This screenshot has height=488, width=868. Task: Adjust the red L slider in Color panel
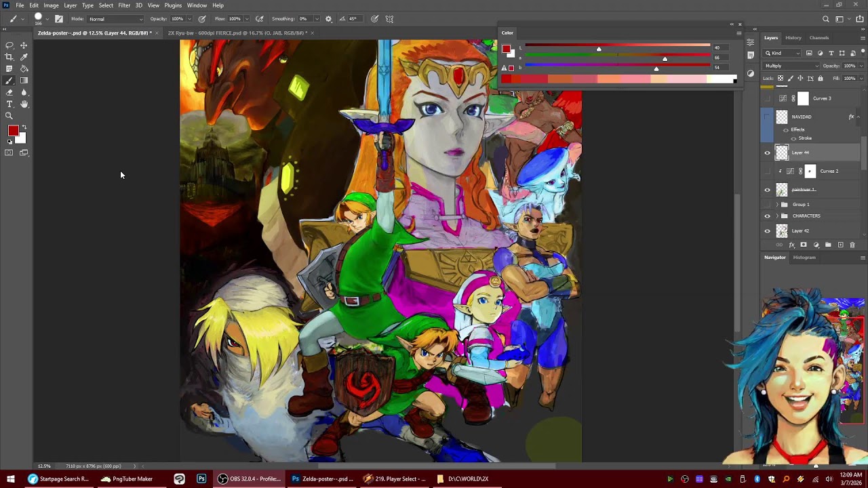(x=599, y=47)
